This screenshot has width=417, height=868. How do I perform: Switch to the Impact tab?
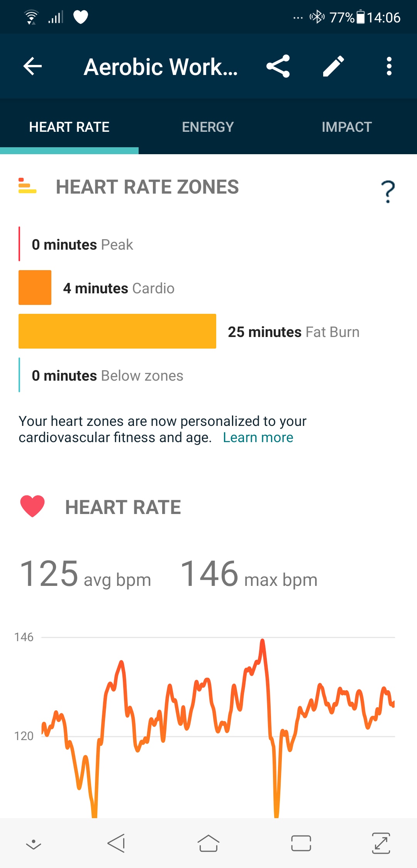point(347,127)
